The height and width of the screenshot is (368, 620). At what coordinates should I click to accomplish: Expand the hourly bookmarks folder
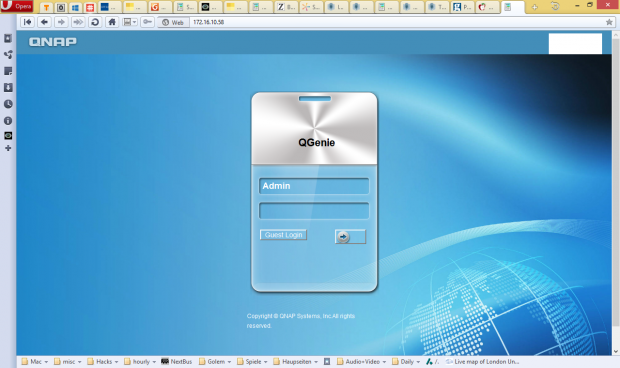tap(140, 362)
